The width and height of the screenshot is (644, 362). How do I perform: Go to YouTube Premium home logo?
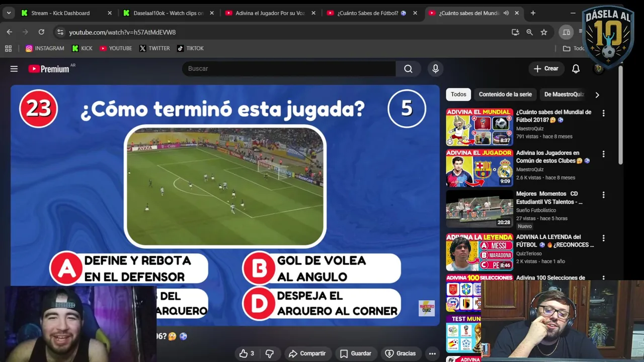(x=49, y=69)
